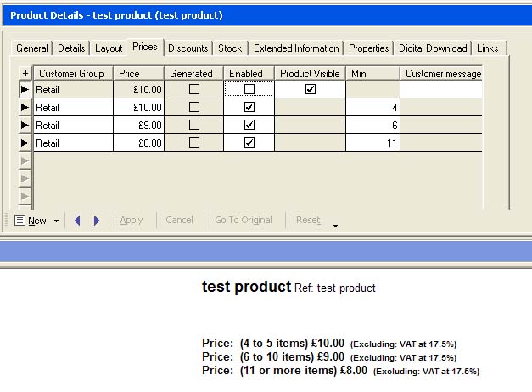Screen dimensions: 532x392
Task: Uncheck Product Visible in first row
Action: (x=310, y=89)
